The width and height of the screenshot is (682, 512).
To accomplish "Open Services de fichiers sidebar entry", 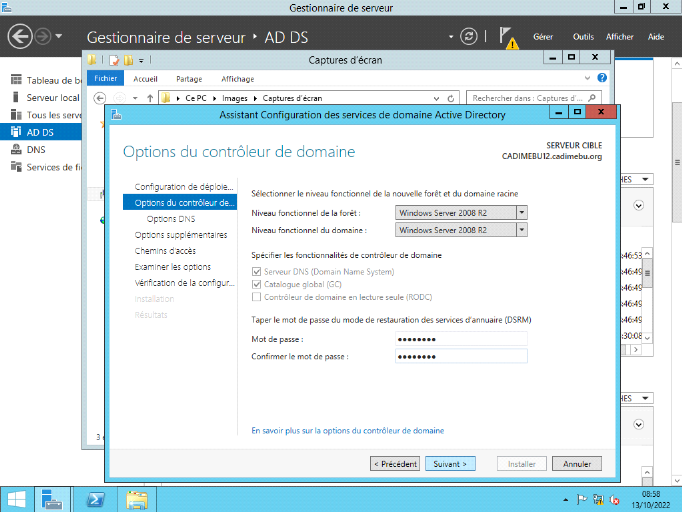I will [x=46, y=167].
